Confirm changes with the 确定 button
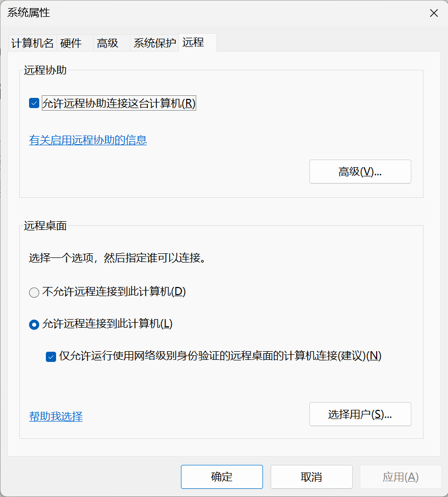This screenshot has height=497, width=448. coord(222,477)
